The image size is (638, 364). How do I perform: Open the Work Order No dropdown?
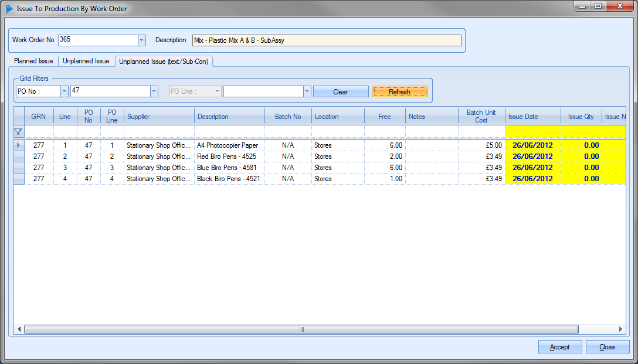[x=141, y=40]
